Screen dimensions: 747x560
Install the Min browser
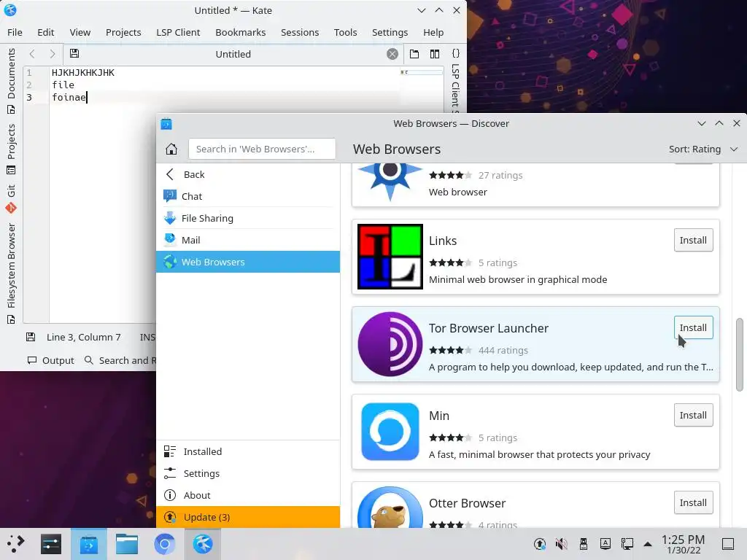coord(693,415)
